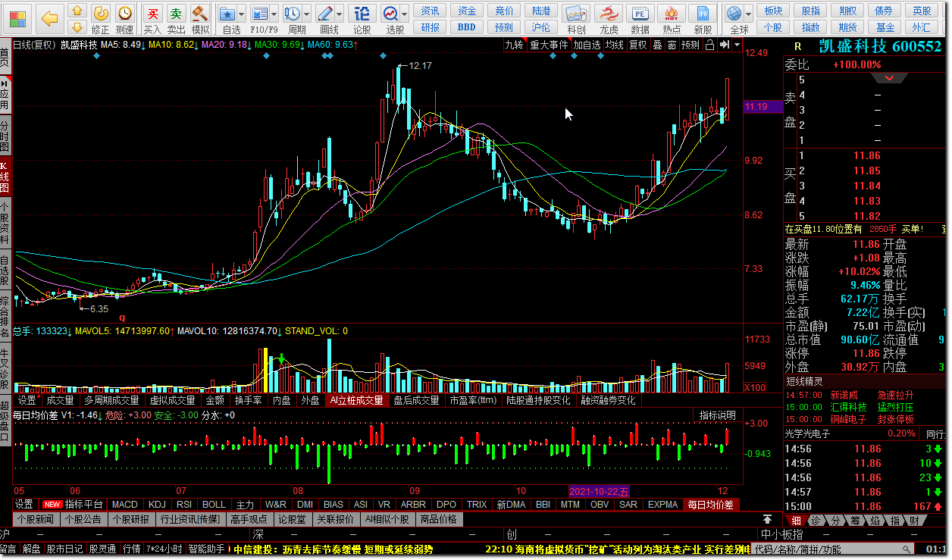Open the 修正 correction tool
The image size is (952, 560).
(100, 19)
